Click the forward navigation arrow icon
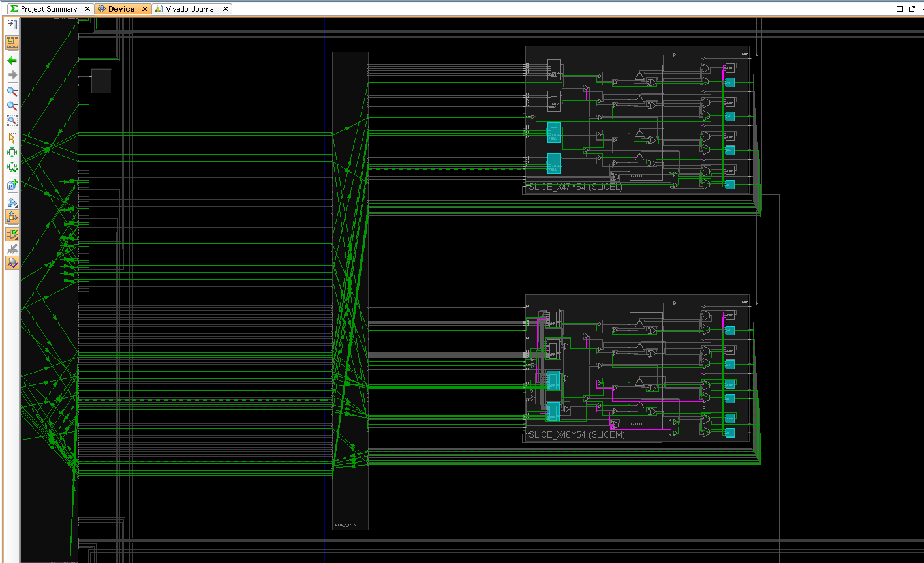This screenshot has height=563, width=924. 11,75
